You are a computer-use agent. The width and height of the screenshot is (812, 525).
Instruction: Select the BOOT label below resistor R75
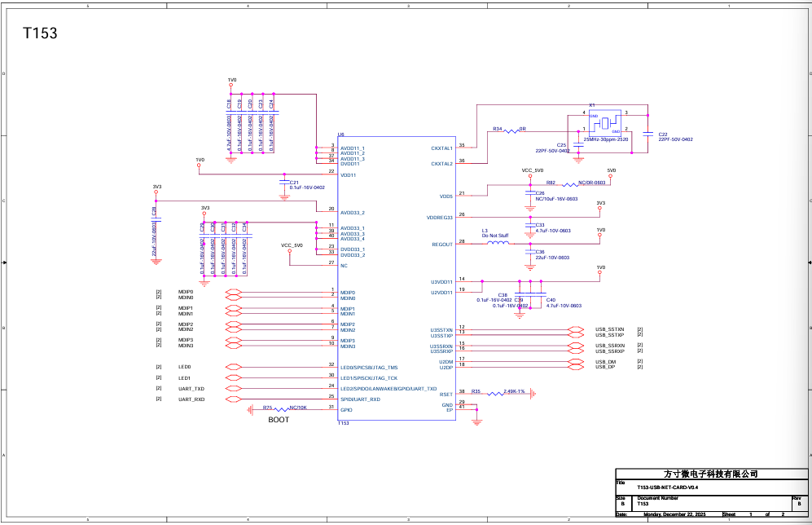pos(279,420)
